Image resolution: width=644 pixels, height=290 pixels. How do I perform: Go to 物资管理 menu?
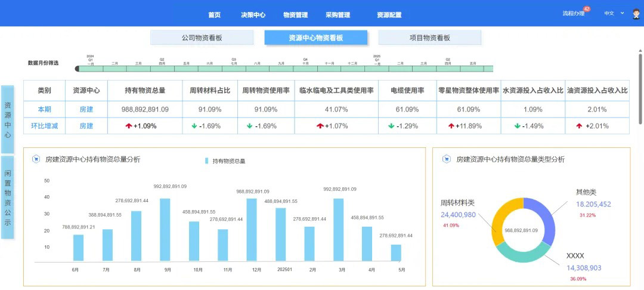pos(295,15)
